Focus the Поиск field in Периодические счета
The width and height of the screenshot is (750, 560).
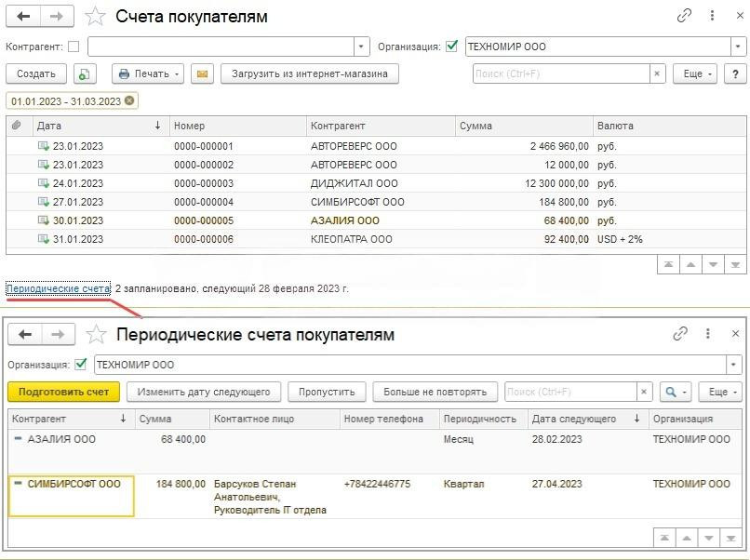[570, 392]
